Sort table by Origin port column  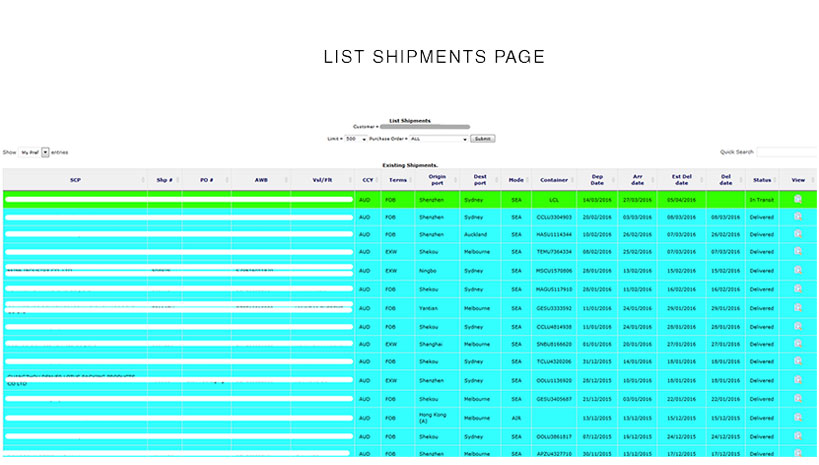(436, 180)
